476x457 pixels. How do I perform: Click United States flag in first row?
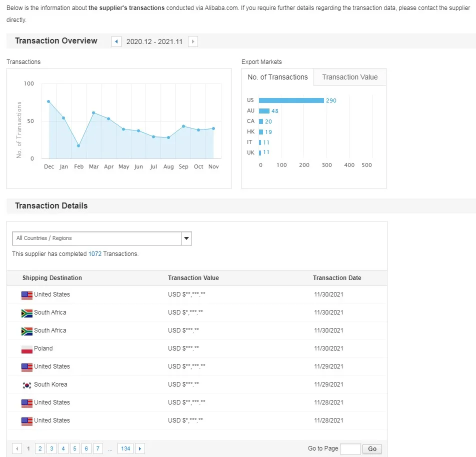pos(27,295)
